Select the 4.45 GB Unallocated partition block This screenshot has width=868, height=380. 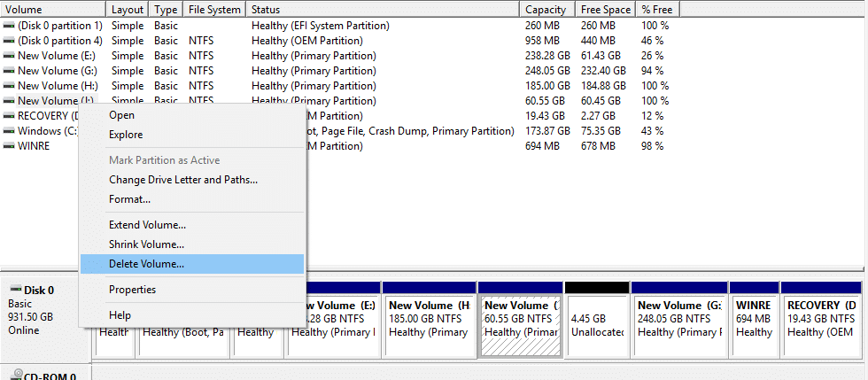click(x=596, y=325)
